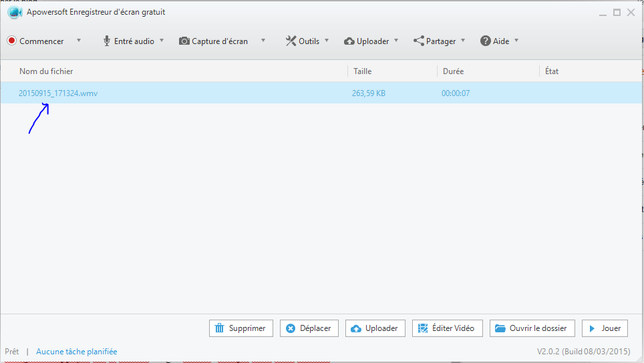644x363 pixels.
Task: Open the Aide menu label
Action: click(x=501, y=41)
